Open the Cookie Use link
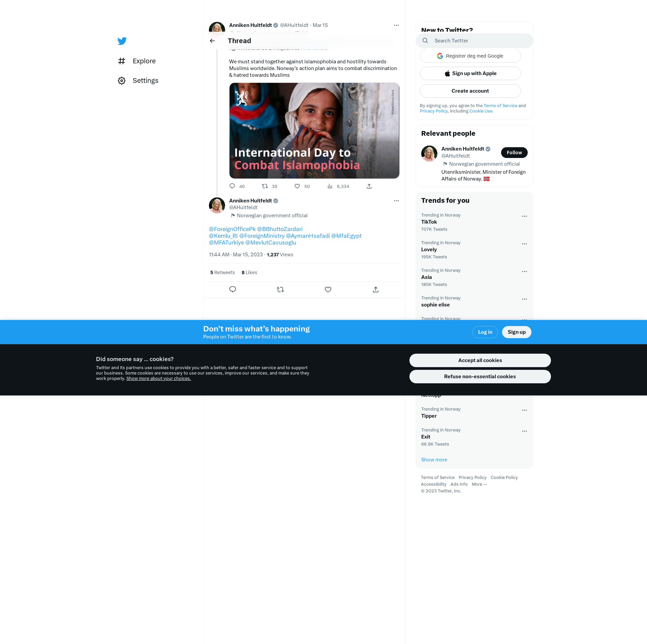The image size is (647, 644). [481, 111]
